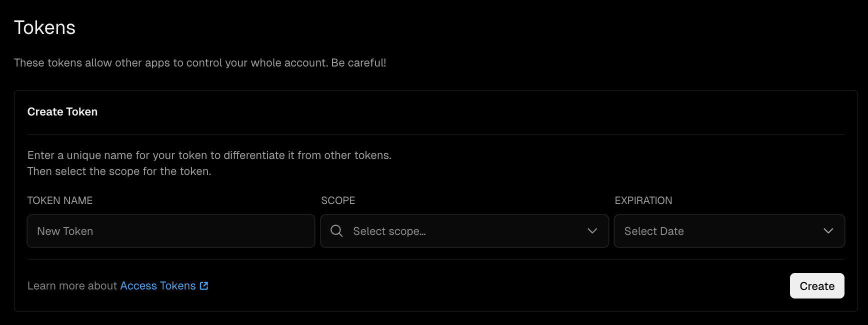Open the Select scope dropdown chevron

pyautogui.click(x=592, y=231)
